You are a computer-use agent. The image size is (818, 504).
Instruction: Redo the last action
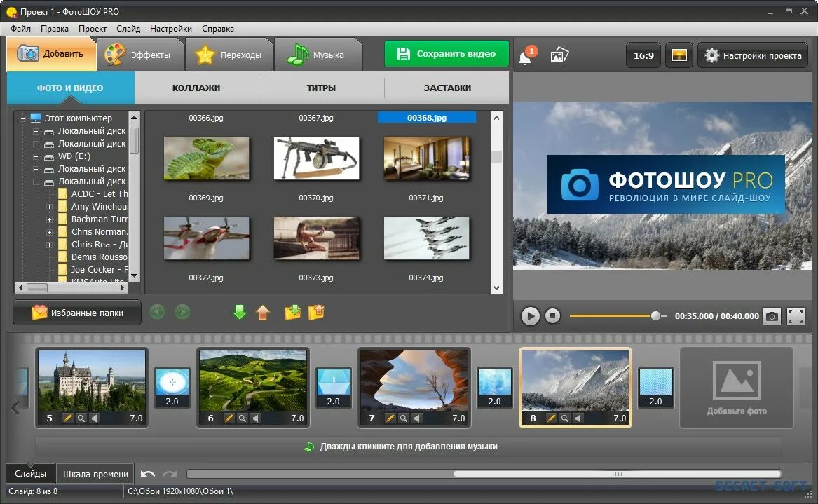(170, 474)
